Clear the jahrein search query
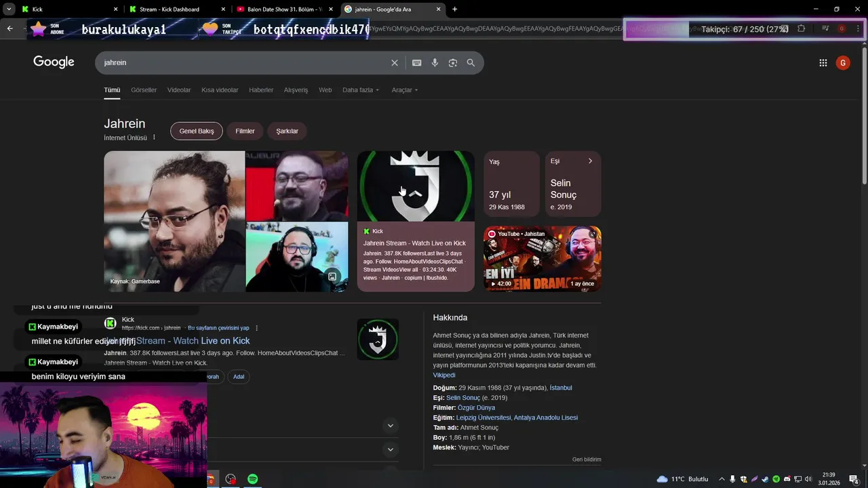868x488 pixels. pyautogui.click(x=395, y=62)
